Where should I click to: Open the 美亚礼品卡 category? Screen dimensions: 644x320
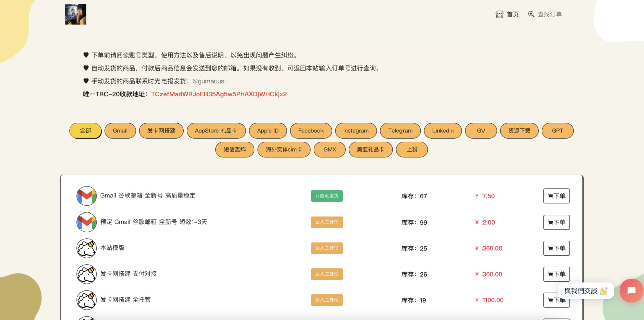click(371, 150)
